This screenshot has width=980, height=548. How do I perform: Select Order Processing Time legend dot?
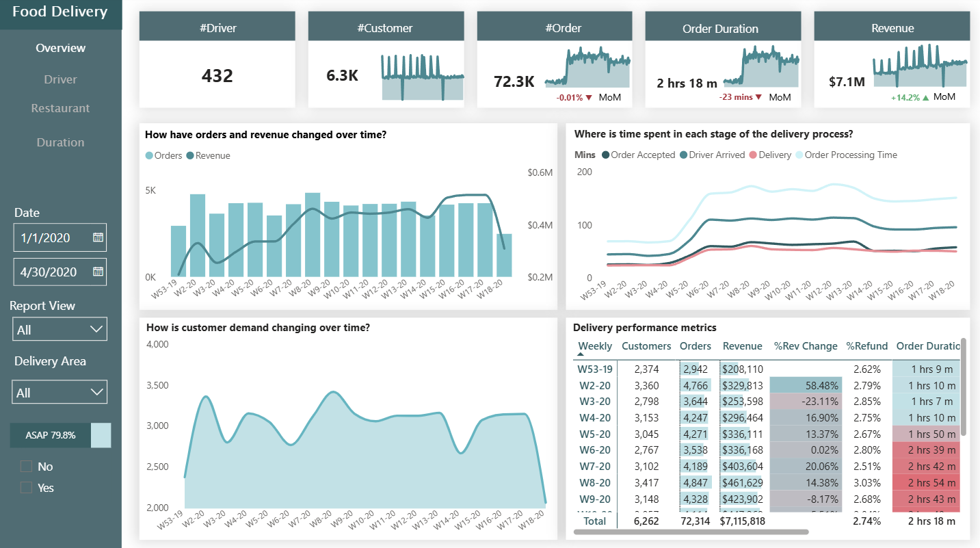[x=799, y=155]
